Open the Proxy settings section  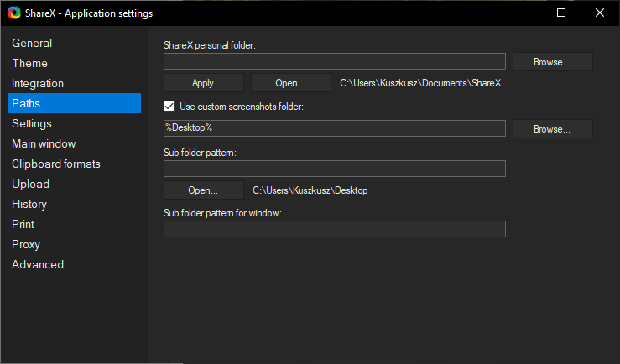pos(26,245)
